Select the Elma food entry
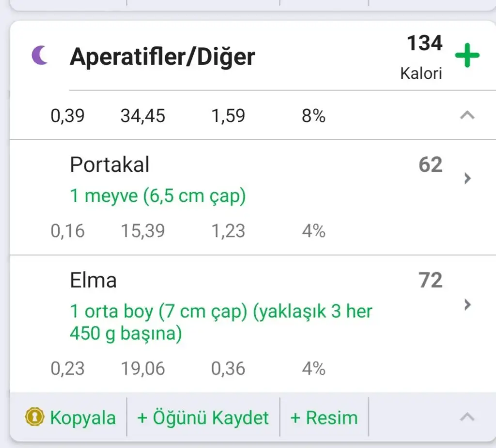The image size is (496, 448). coord(93,281)
